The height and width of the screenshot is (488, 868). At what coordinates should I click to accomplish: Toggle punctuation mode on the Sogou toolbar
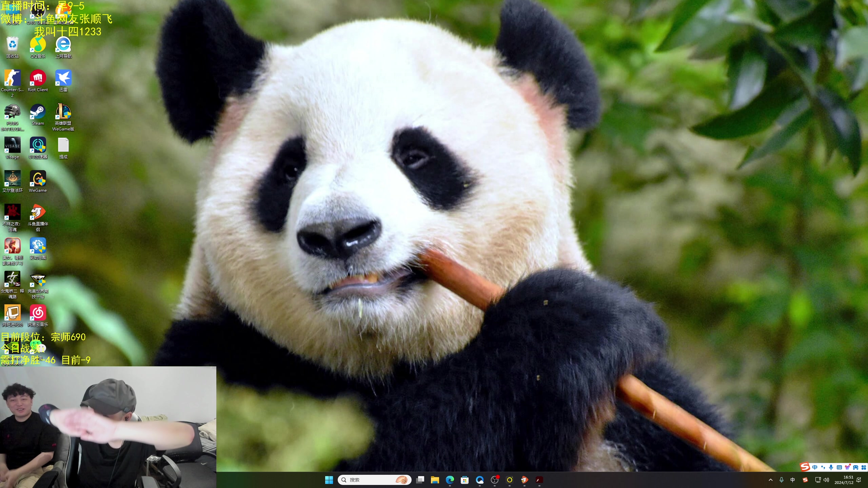823,467
